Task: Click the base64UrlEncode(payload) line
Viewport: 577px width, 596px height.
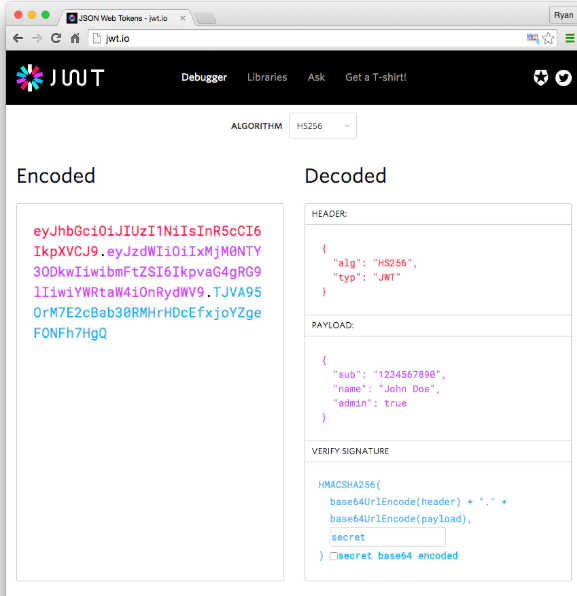Action: pyautogui.click(x=401, y=519)
